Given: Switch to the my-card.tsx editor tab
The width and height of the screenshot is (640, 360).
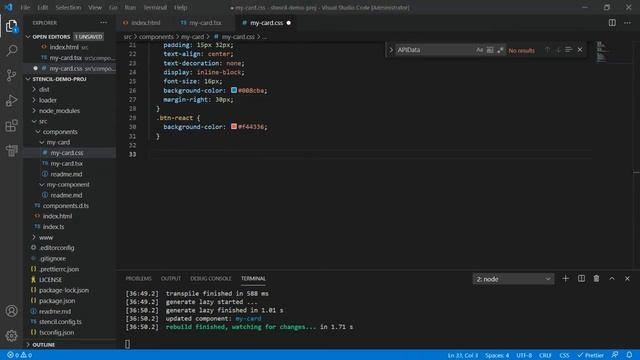Looking at the screenshot, I should (x=205, y=23).
